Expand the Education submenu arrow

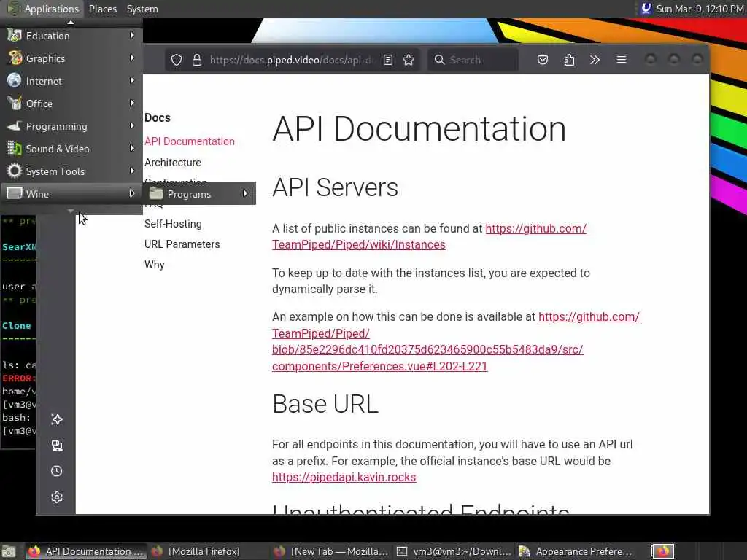[132, 35]
